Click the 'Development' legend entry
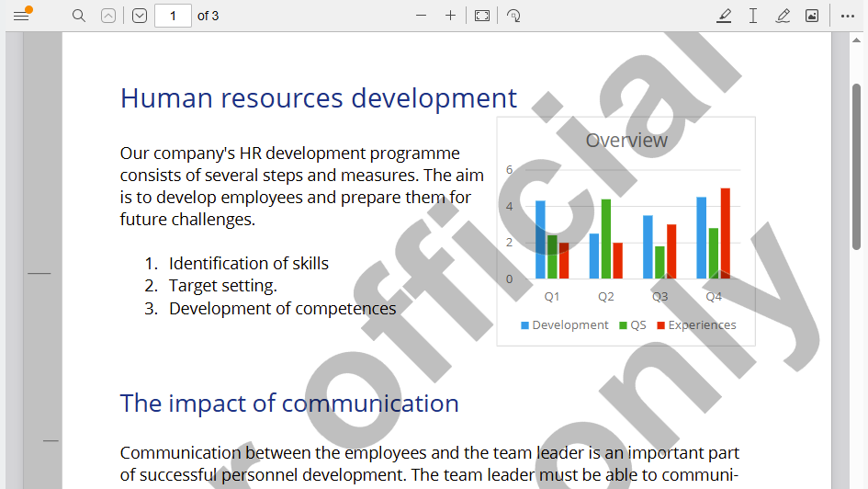 click(x=565, y=325)
